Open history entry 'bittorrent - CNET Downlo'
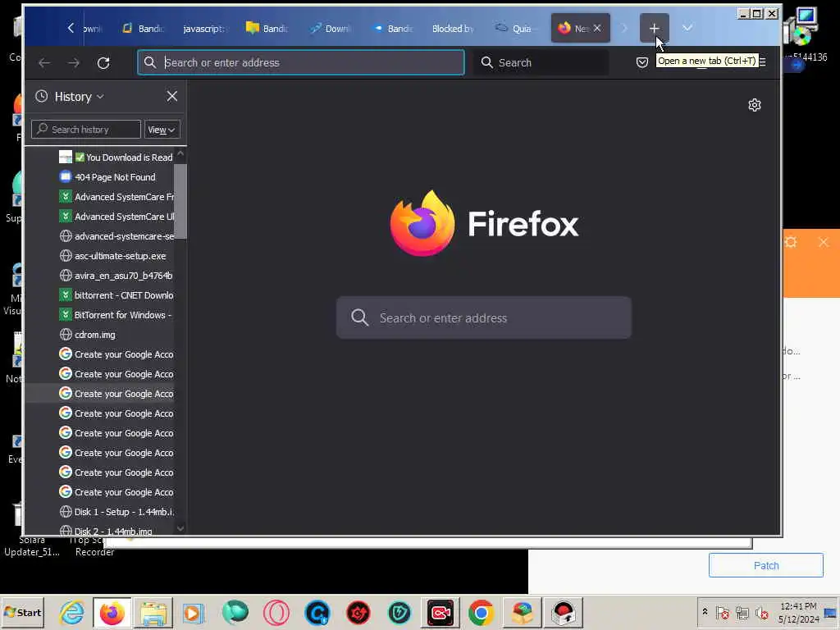 (x=116, y=295)
